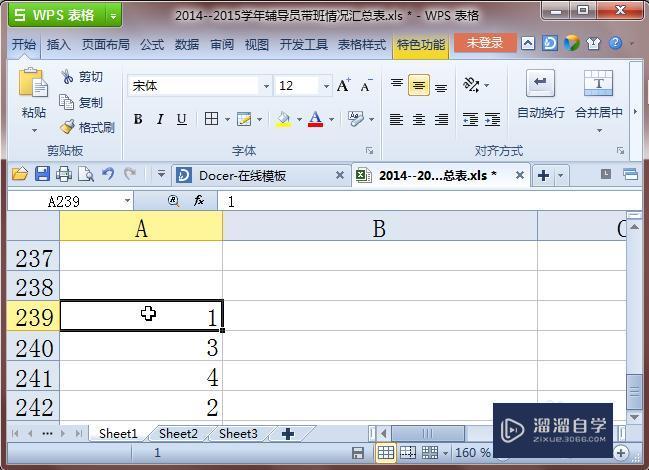Screen dimensions: 649x470
Task: Open the Name Box dropdown arrow
Action: point(127,201)
